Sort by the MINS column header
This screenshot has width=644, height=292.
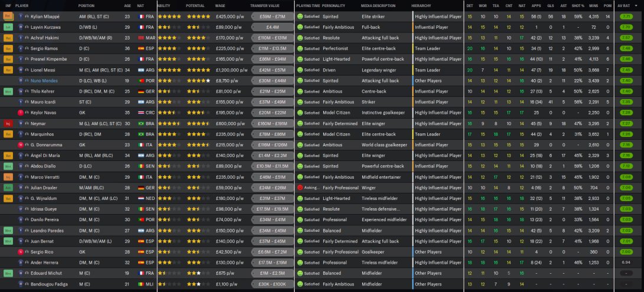coord(593,6)
